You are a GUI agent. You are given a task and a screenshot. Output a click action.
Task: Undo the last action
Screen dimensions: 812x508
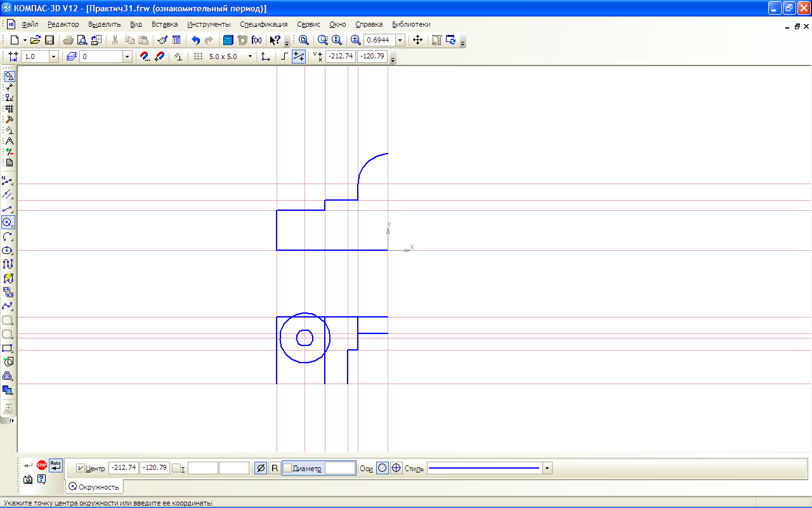[x=195, y=40]
